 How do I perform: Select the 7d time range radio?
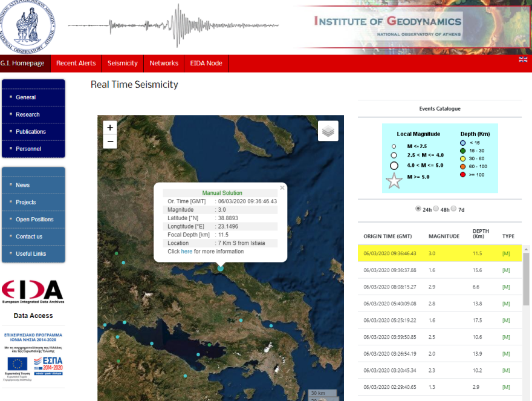coord(454,209)
